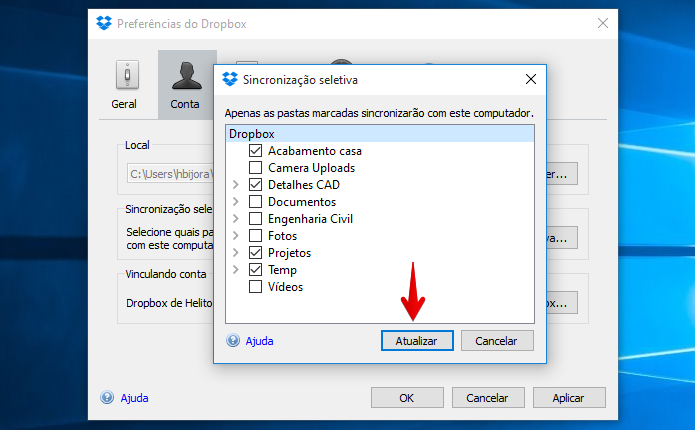Toggle the Projetos folder checkbox
The height and width of the screenshot is (430, 695).
(255, 253)
